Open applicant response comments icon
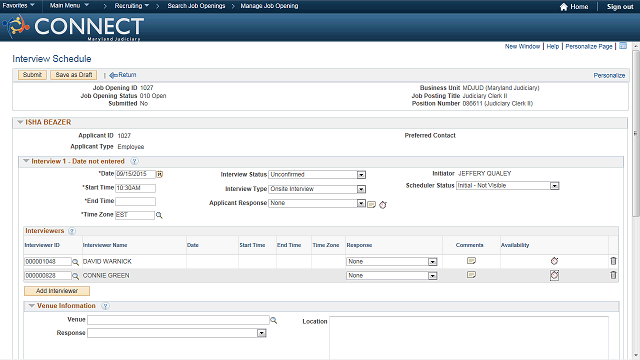The height and width of the screenshot is (360, 640). 371,204
